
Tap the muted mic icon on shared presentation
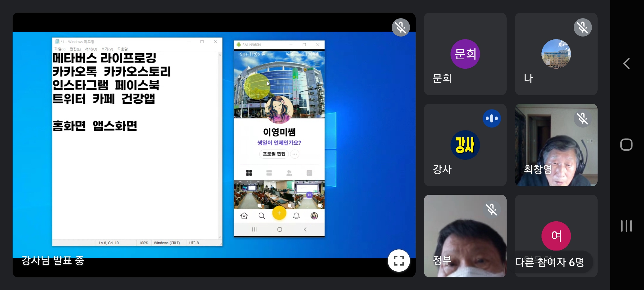[401, 27]
